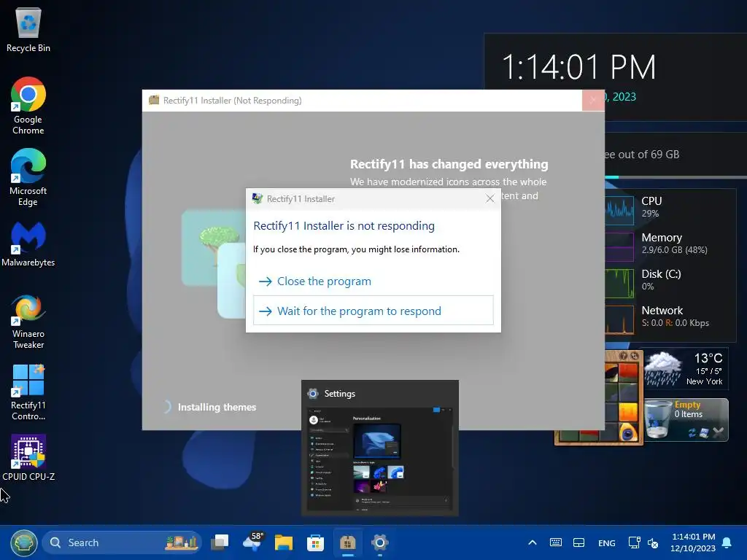Click the free disk space bar gadget
The image size is (747, 560).
(x=676, y=177)
